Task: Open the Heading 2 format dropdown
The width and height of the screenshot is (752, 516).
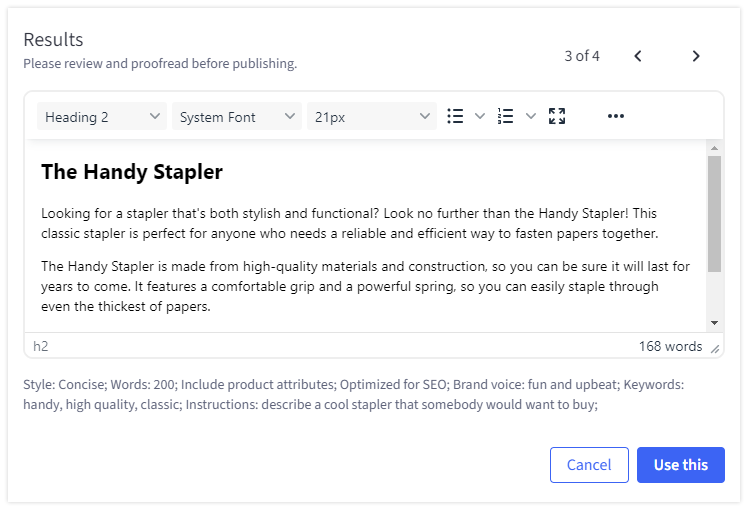Action: (x=102, y=117)
